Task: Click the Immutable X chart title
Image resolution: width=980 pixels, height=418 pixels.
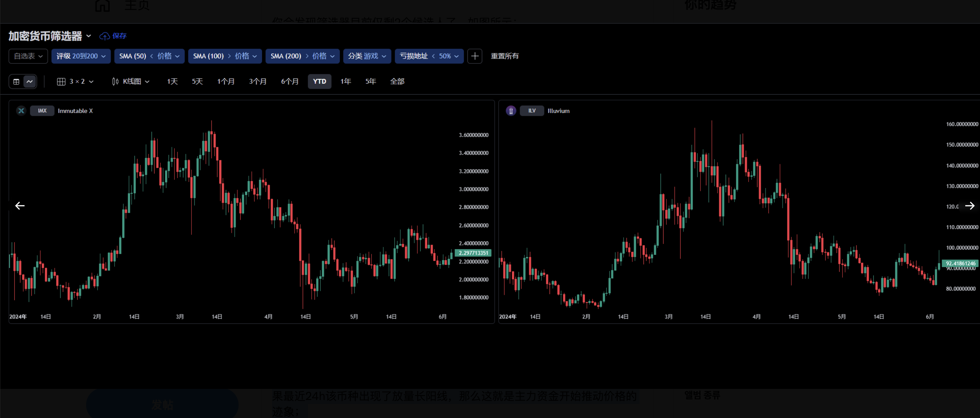Action: [x=75, y=111]
